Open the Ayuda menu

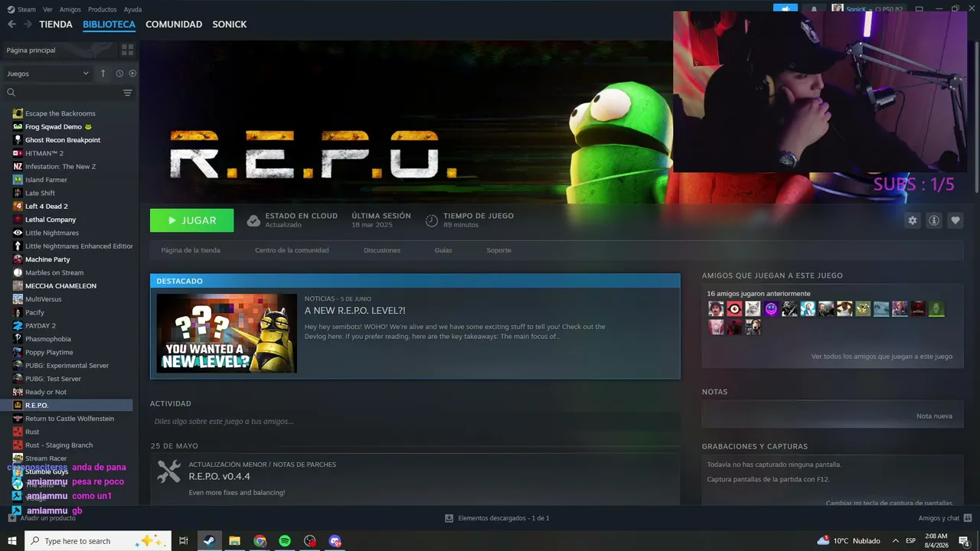coord(132,9)
